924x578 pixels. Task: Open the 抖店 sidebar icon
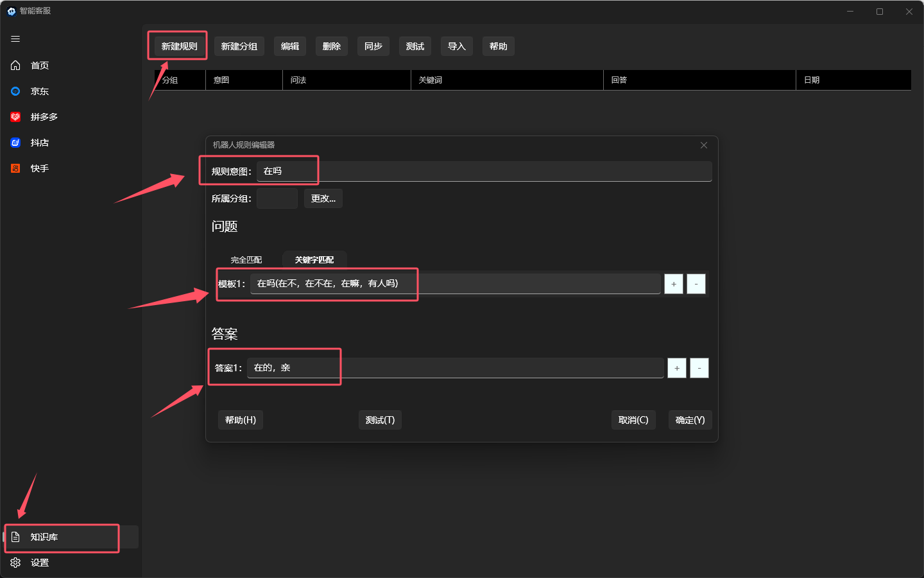[x=15, y=143]
